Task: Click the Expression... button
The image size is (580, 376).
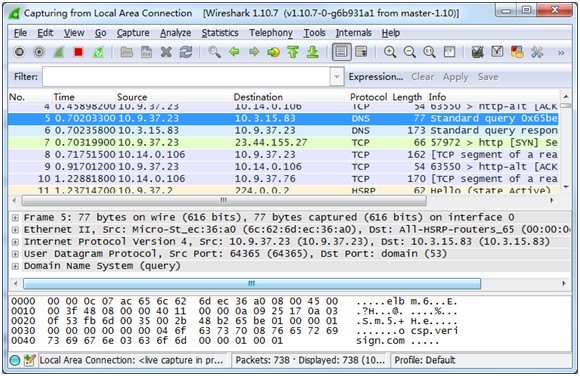Action: coord(376,77)
